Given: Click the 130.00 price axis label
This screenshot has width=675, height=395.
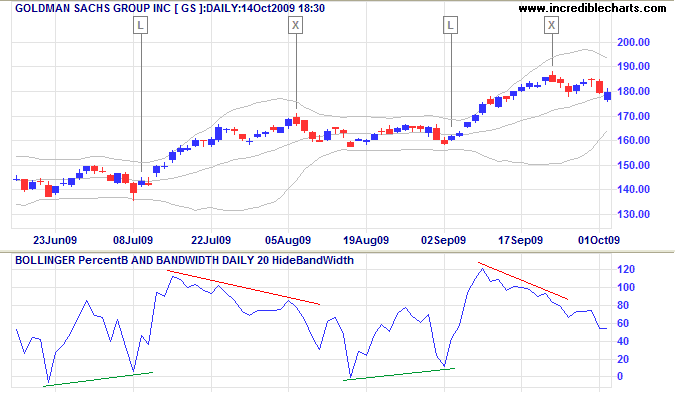Looking at the screenshot, I should [634, 214].
